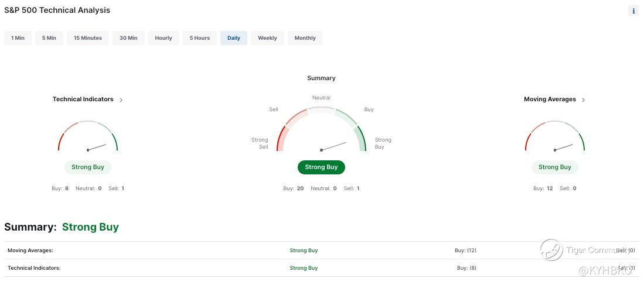
Task: Select the 5 Min timeframe tab
Action: click(x=49, y=37)
